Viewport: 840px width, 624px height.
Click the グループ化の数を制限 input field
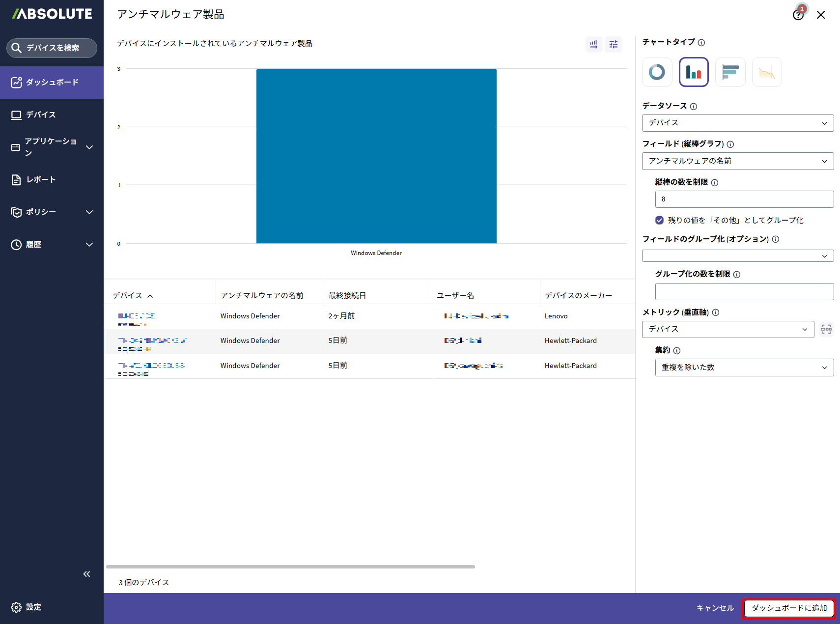(x=744, y=291)
